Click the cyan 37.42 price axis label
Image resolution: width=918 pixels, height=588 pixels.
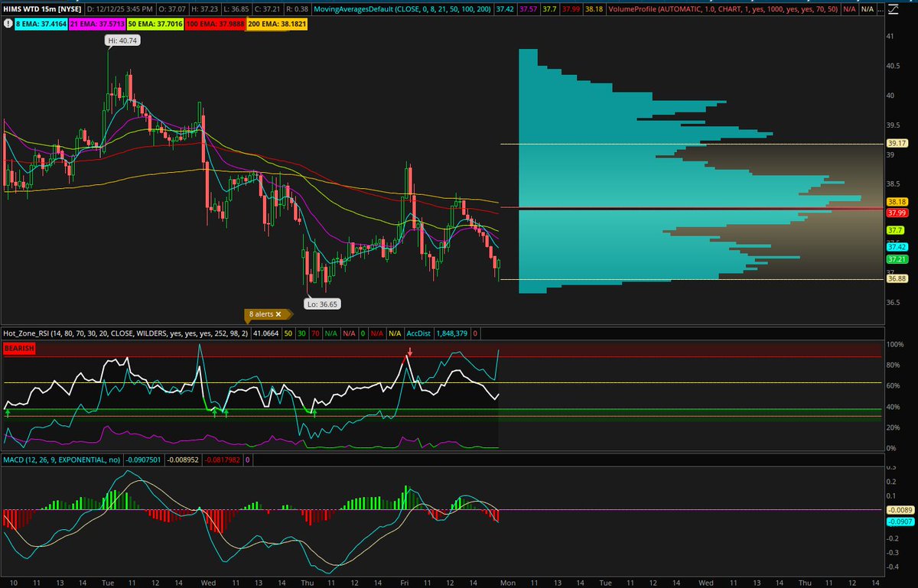pos(896,247)
